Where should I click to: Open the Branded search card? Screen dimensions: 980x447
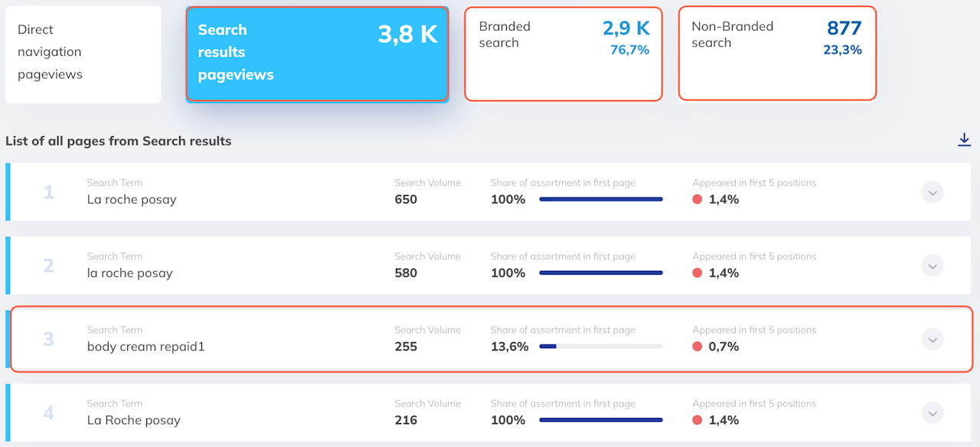click(563, 54)
